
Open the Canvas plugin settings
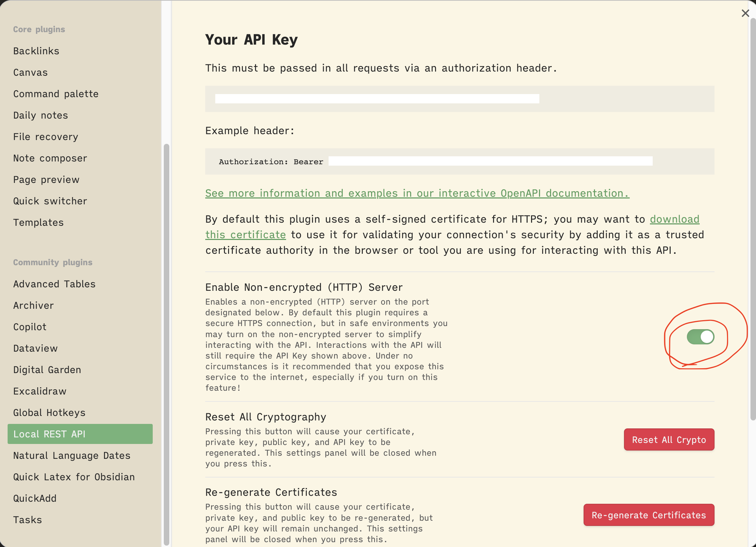click(30, 73)
